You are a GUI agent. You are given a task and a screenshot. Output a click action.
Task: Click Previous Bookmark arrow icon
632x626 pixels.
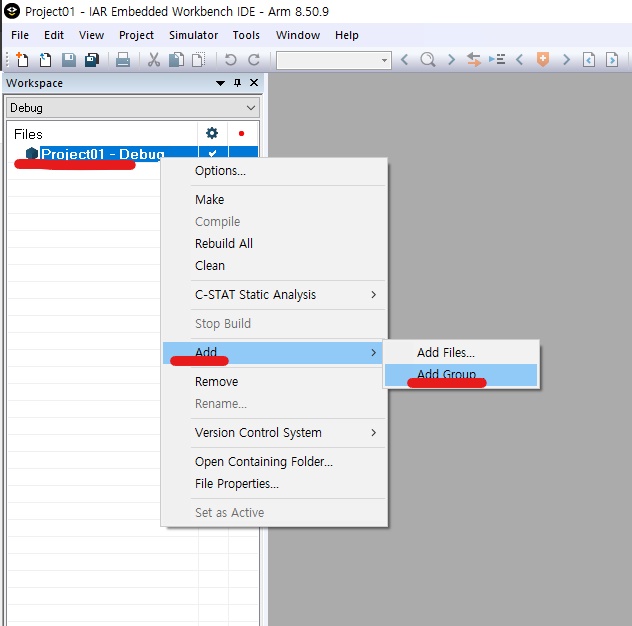(520, 60)
